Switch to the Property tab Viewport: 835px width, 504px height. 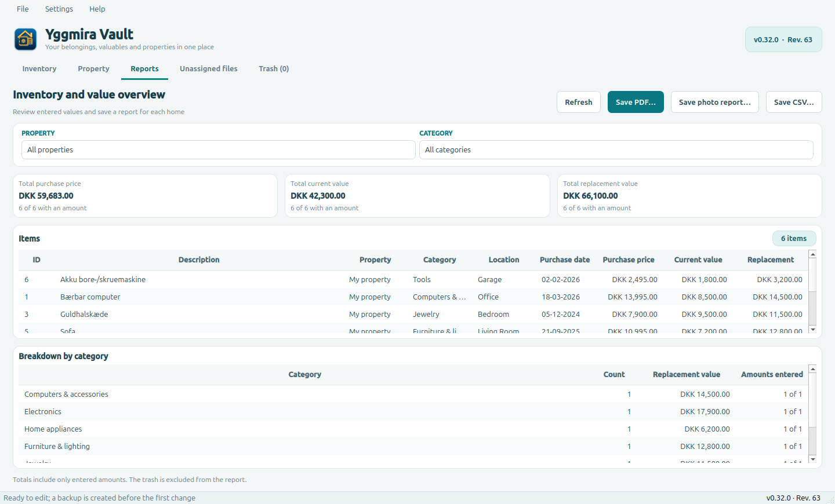pos(93,69)
